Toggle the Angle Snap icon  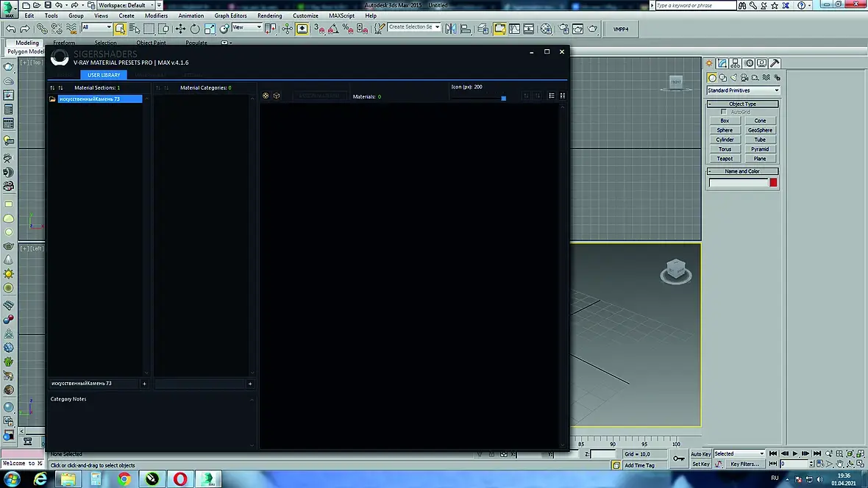333,29
